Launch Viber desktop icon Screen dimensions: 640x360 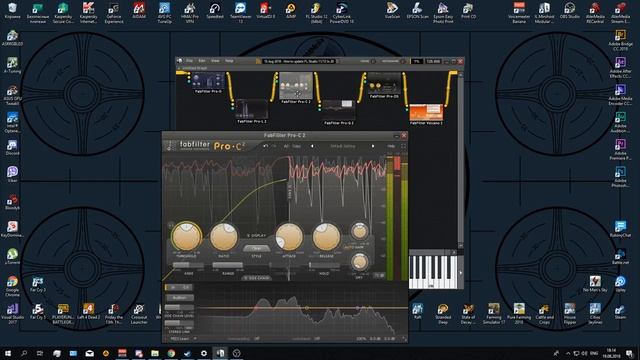pos(12,174)
